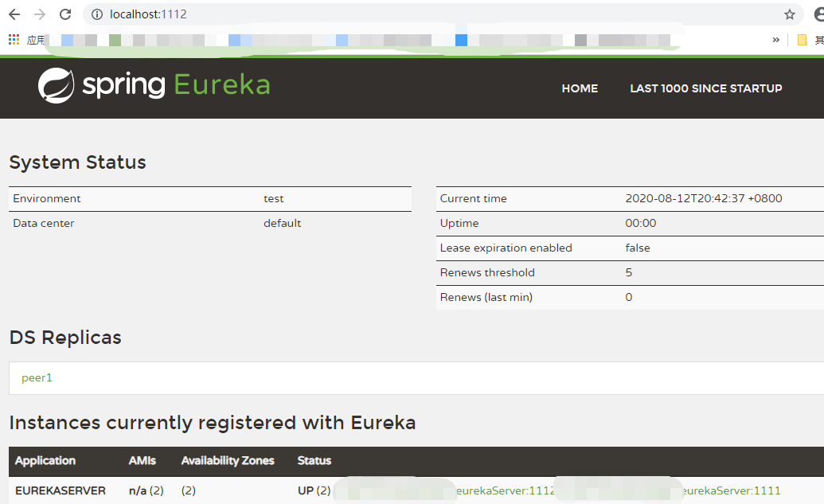This screenshot has width=824, height=504.
Task: Click the Uptime label
Action: (x=459, y=224)
